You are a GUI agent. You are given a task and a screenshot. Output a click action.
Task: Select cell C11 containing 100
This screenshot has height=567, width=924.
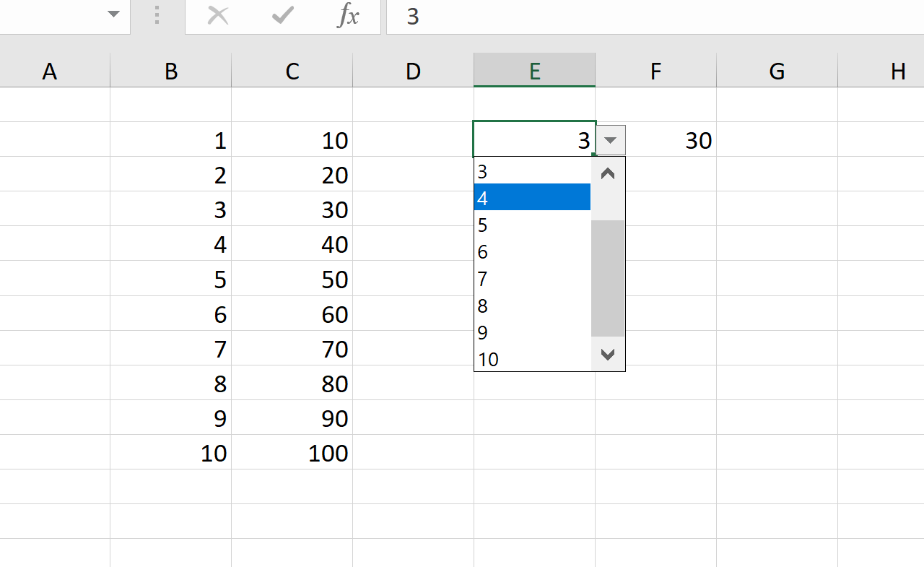pyautogui.click(x=292, y=454)
